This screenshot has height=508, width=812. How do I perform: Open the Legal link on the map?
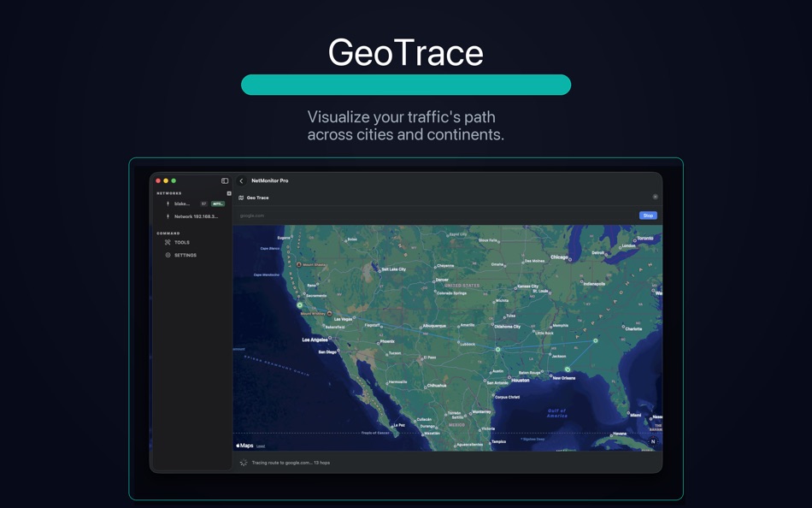coord(261,446)
